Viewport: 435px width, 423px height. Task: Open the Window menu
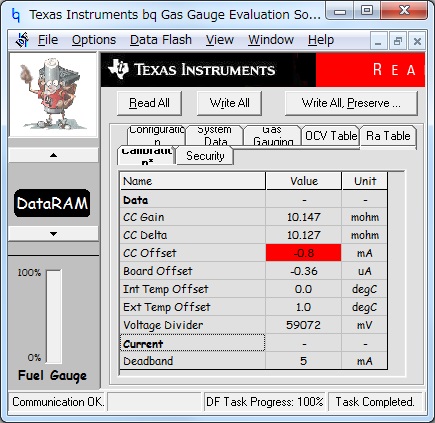tap(271, 40)
